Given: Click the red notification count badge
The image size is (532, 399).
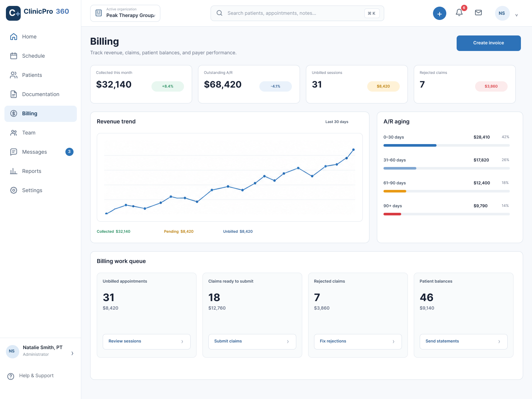Looking at the screenshot, I should (x=464, y=8).
